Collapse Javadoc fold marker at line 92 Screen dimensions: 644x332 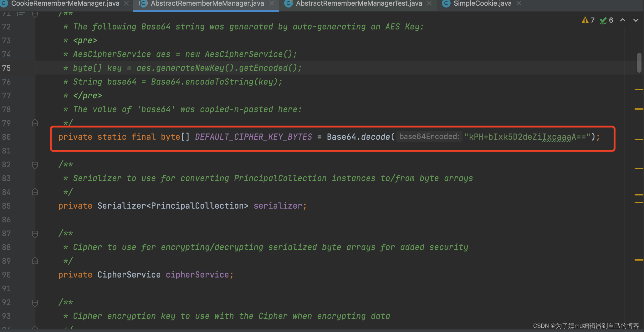35,303
